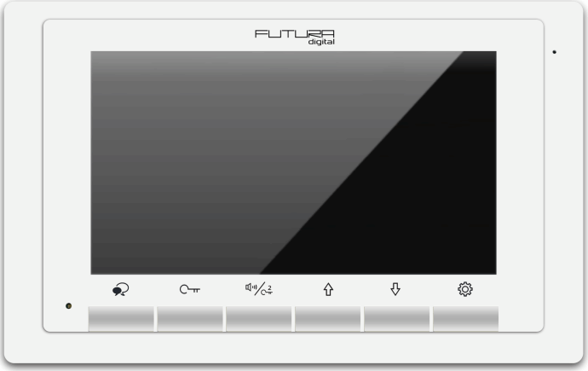This screenshot has width=588, height=371.
Task: Select the down arrow icon
Action: click(x=395, y=289)
